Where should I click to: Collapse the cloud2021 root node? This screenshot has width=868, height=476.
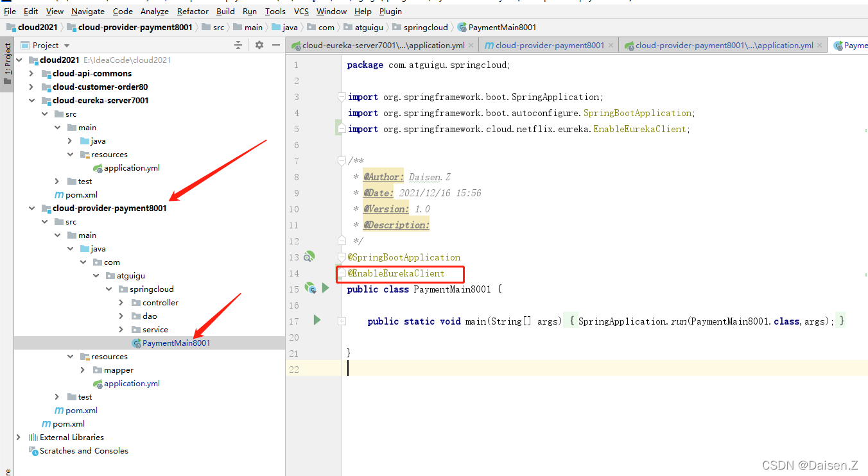pos(19,60)
